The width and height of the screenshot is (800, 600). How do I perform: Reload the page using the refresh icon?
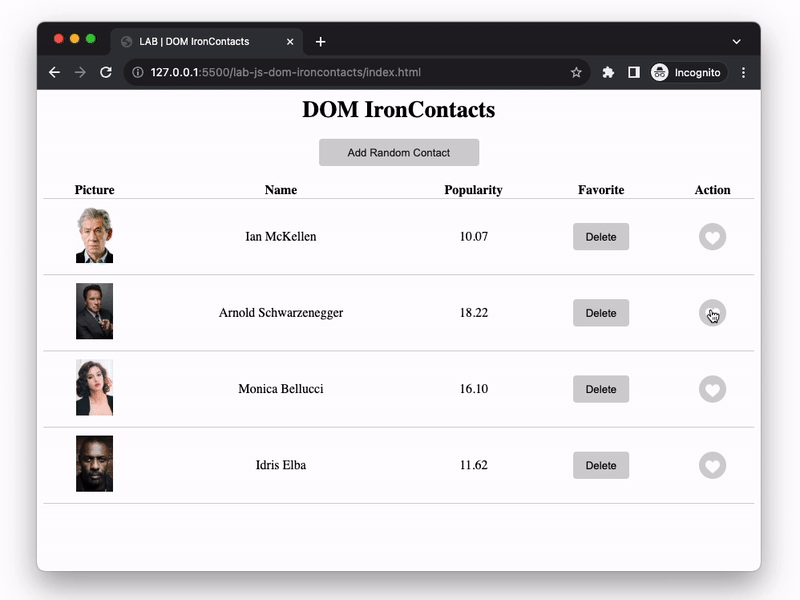[x=106, y=73]
